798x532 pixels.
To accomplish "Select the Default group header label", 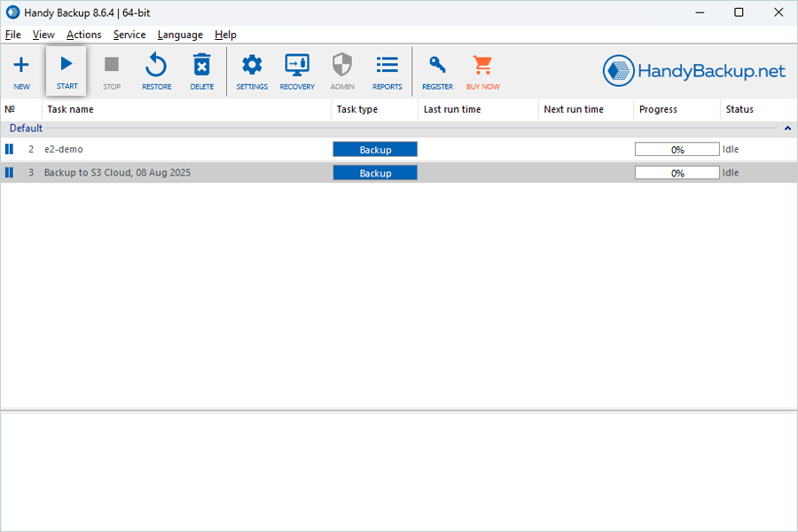I will click(26, 129).
